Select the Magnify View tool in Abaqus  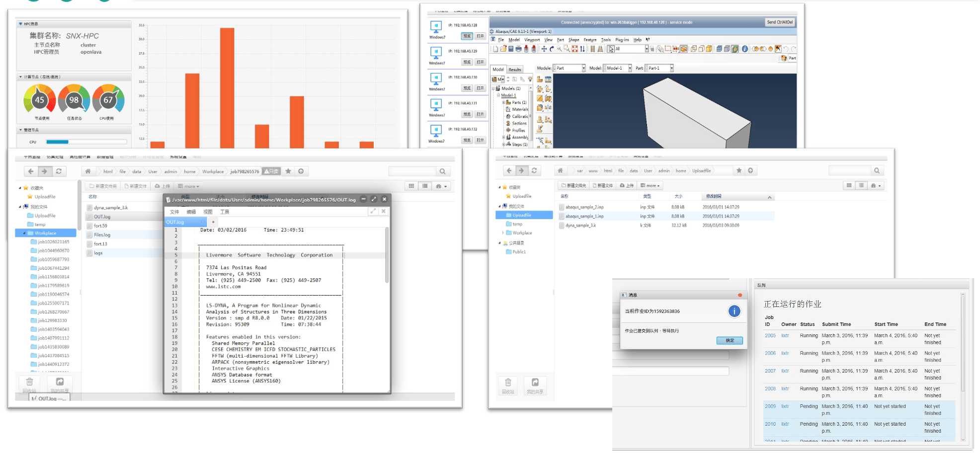coord(559,49)
